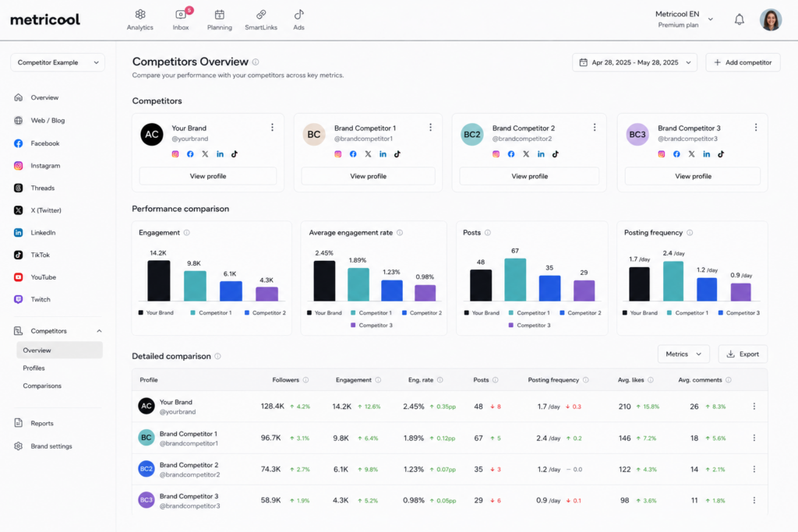Click the Add competitor button
798x532 pixels.
point(743,62)
